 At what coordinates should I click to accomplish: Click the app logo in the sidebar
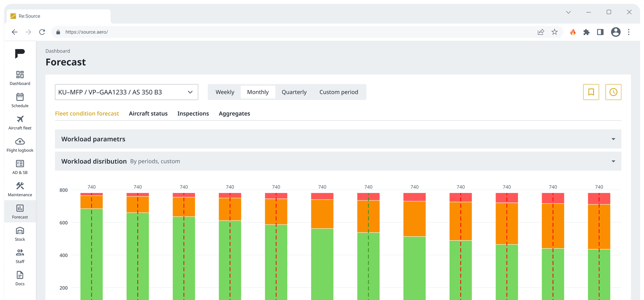point(20,53)
